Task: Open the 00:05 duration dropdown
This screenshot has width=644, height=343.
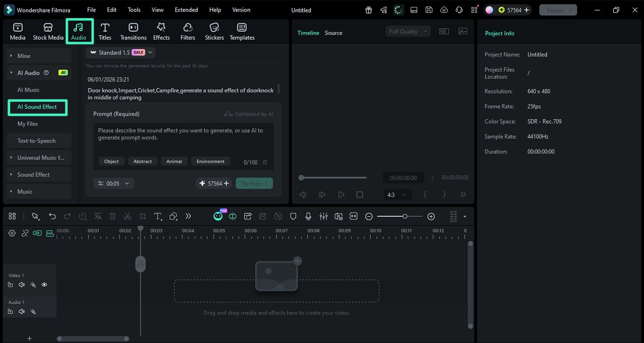Action: pos(113,183)
